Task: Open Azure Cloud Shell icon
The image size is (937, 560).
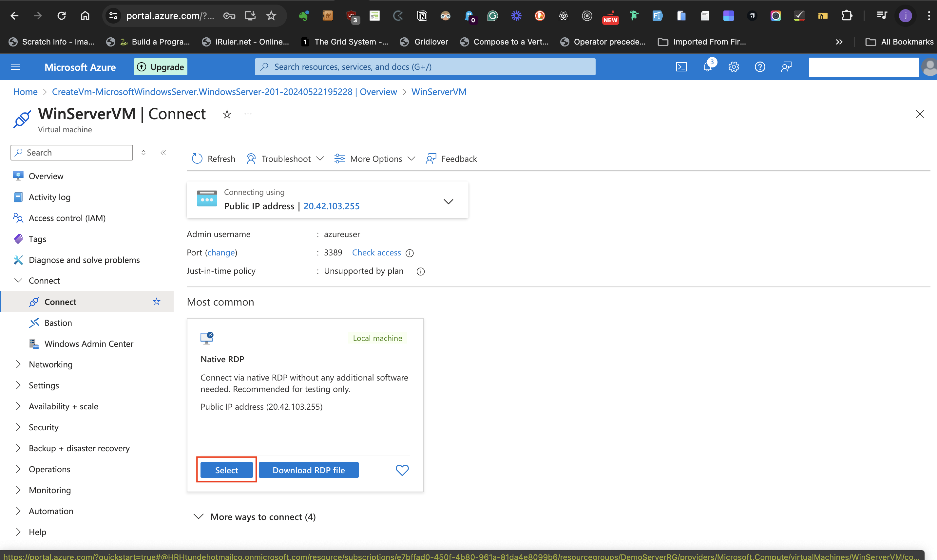Action: pyautogui.click(x=681, y=67)
